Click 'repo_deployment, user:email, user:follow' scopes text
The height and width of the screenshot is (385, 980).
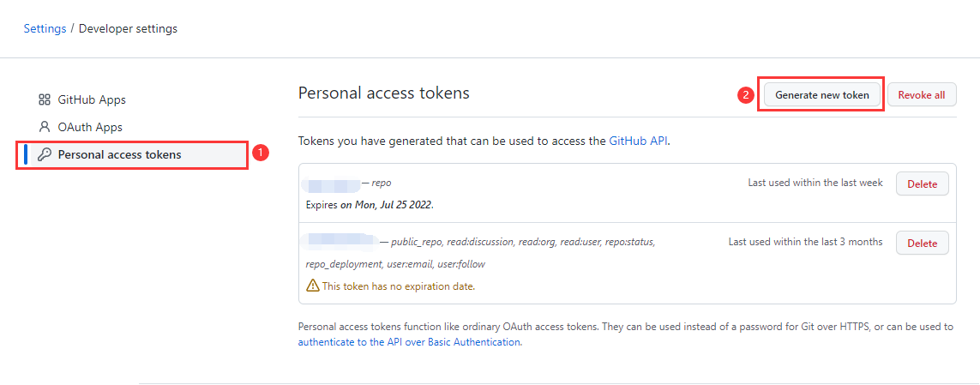pyautogui.click(x=395, y=264)
